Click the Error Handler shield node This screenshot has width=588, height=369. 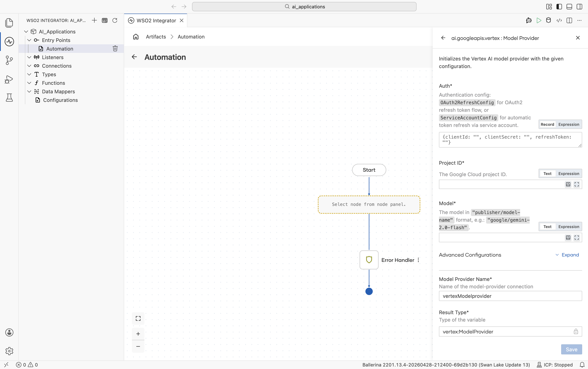click(369, 260)
